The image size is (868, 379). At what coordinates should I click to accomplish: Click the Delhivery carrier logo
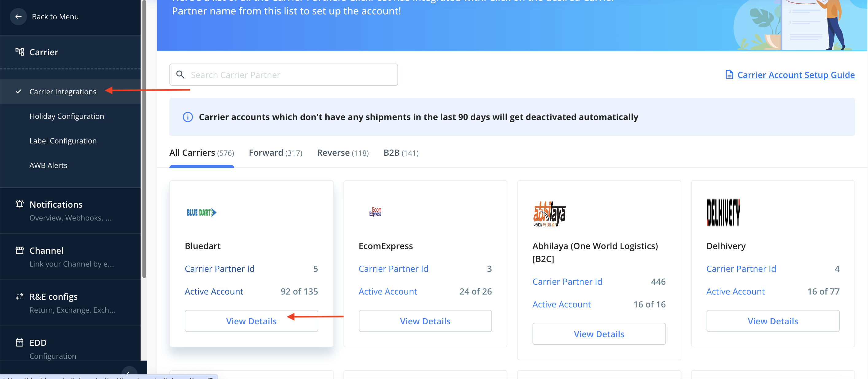[723, 213]
